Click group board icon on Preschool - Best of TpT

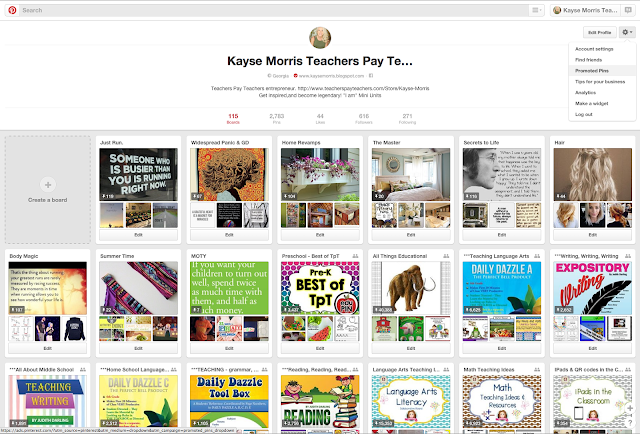355,256
